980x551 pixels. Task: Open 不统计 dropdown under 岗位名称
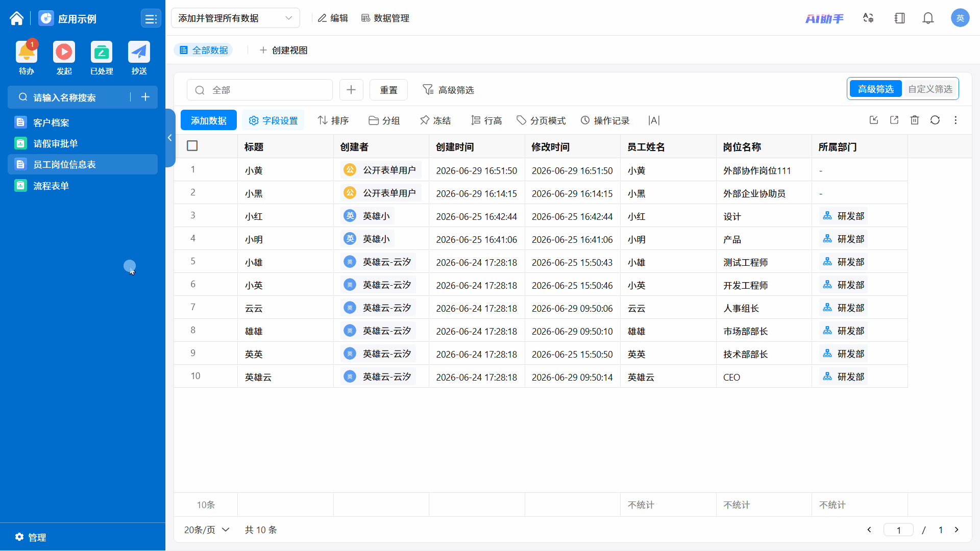(x=737, y=505)
